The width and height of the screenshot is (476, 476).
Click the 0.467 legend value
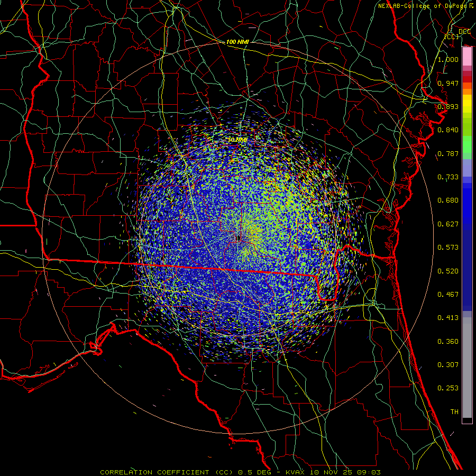click(x=448, y=295)
